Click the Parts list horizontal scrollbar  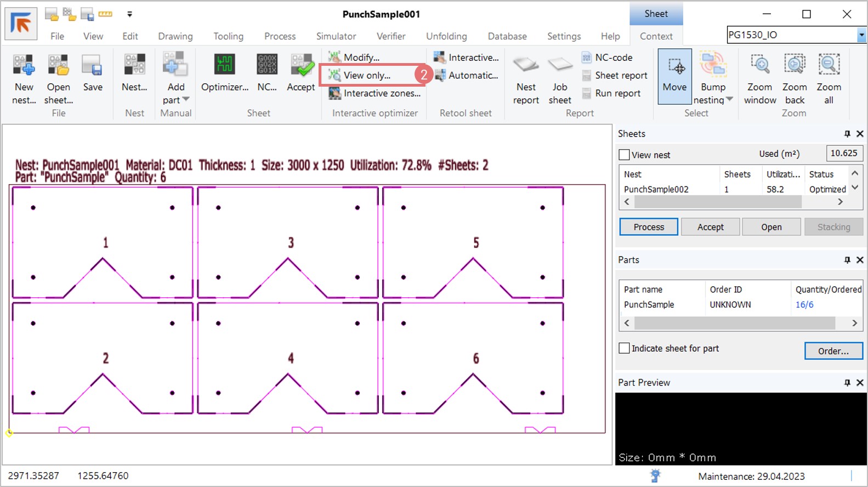coord(735,323)
